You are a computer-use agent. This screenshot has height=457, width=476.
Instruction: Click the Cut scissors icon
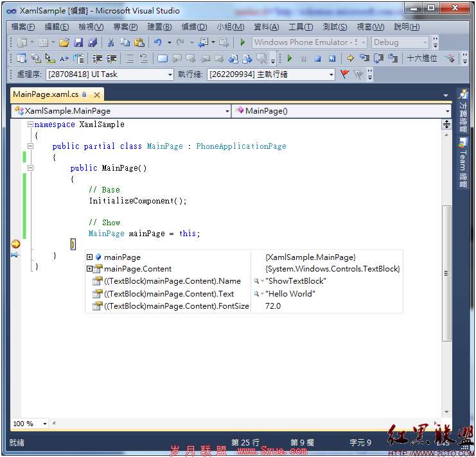(110, 42)
